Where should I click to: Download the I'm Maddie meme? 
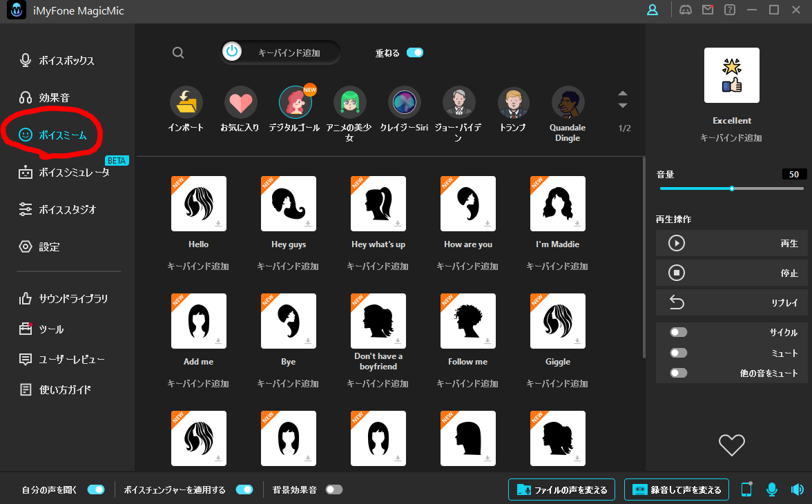[577, 224]
